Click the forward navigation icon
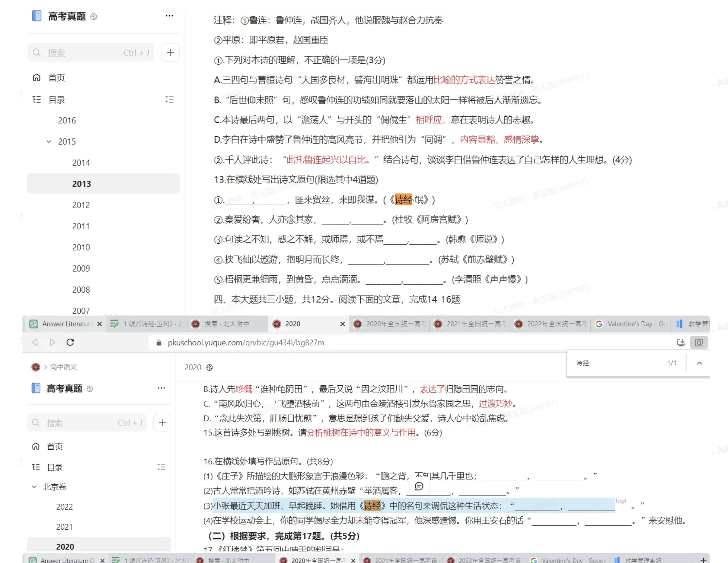 (53, 342)
